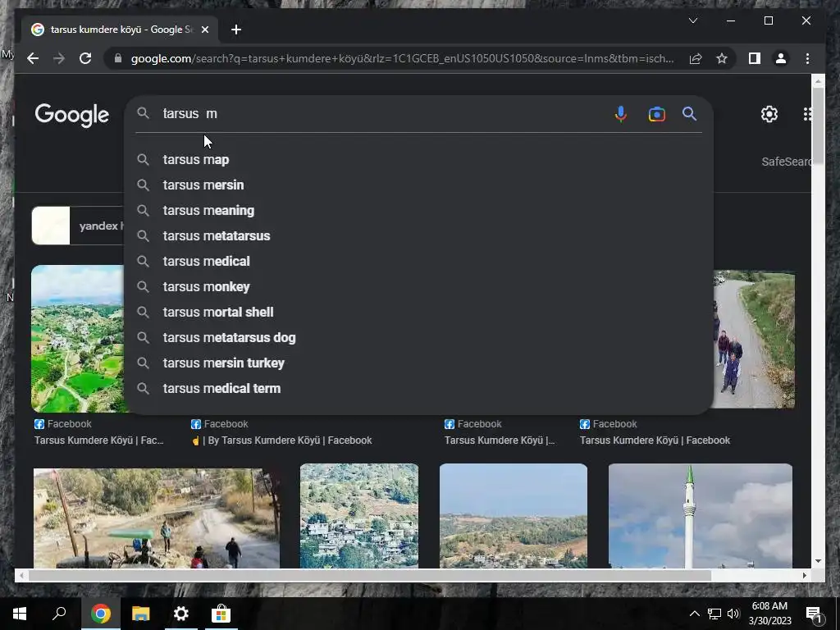Open notification center icon
840x630 pixels.
coord(815,614)
